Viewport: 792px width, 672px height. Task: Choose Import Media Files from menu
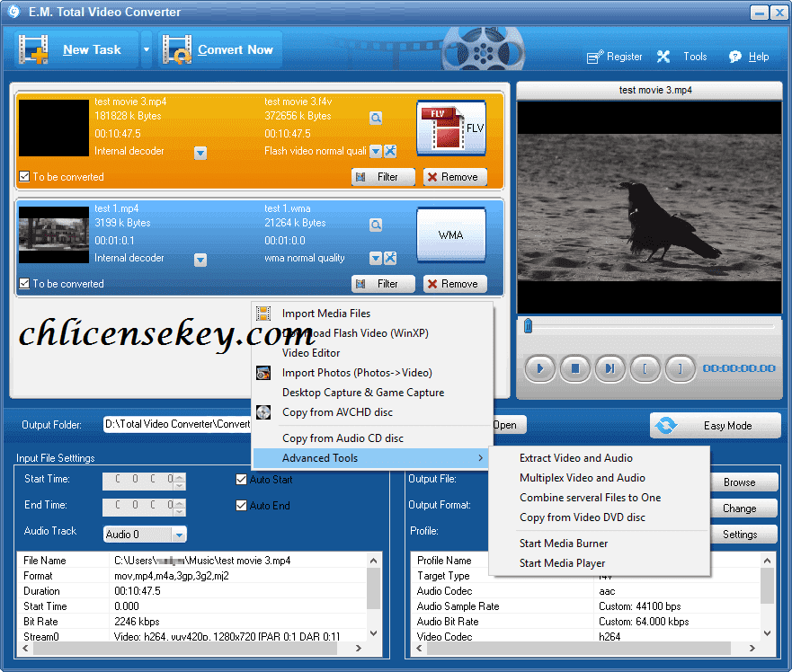coord(372,314)
